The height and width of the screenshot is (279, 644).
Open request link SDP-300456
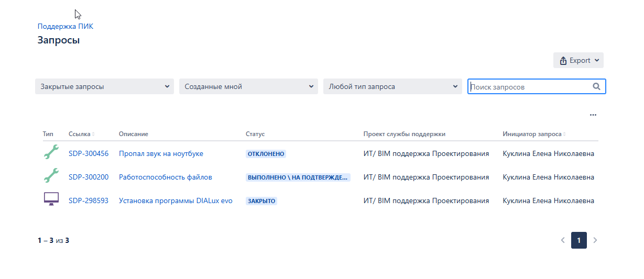click(x=89, y=153)
